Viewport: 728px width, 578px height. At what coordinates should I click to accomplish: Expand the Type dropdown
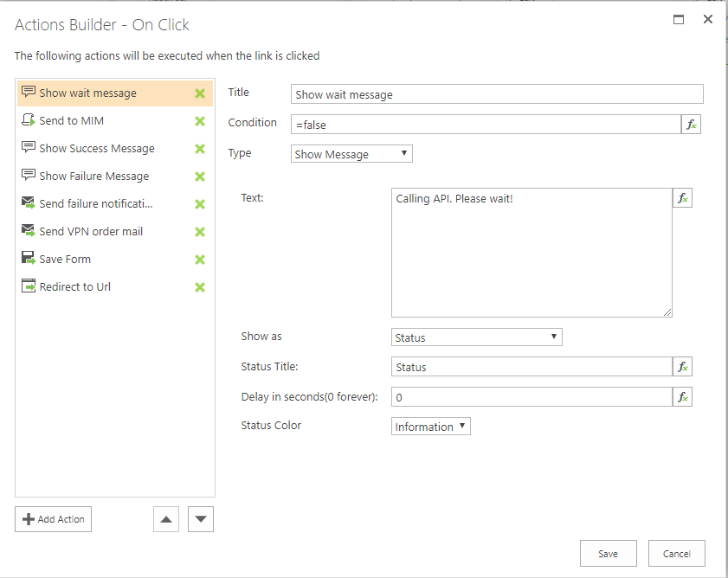351,154
